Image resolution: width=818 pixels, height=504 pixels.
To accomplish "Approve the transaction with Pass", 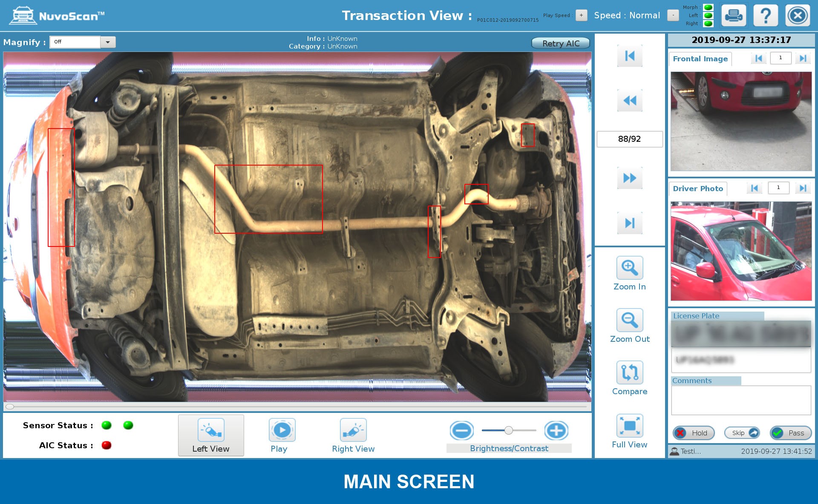I will (790, 433).
